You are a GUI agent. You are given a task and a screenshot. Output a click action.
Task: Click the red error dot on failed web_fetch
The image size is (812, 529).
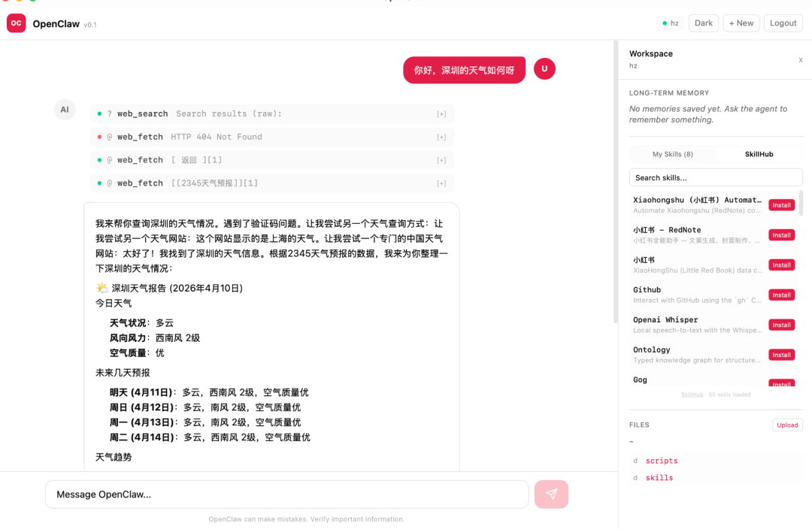(100, 136)
